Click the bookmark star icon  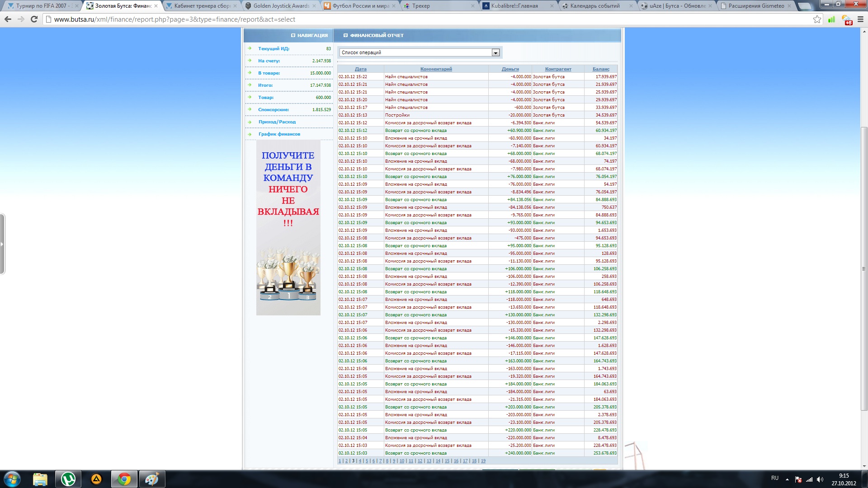[x=817, y=19]
